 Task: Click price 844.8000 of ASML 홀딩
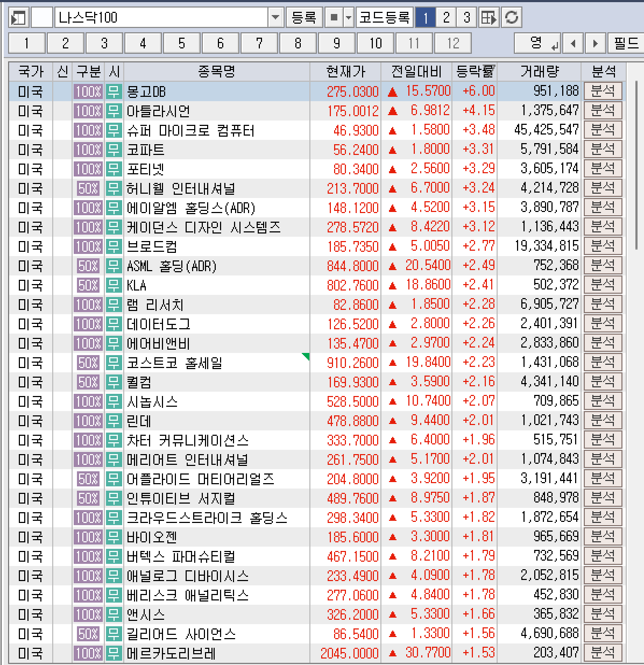tap(353, 266)
